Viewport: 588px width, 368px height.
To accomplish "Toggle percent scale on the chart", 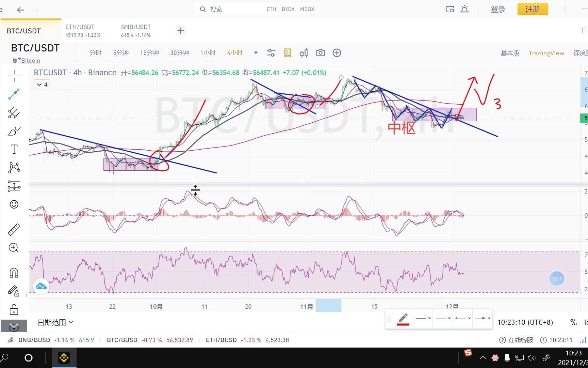I will click(573, 322).
